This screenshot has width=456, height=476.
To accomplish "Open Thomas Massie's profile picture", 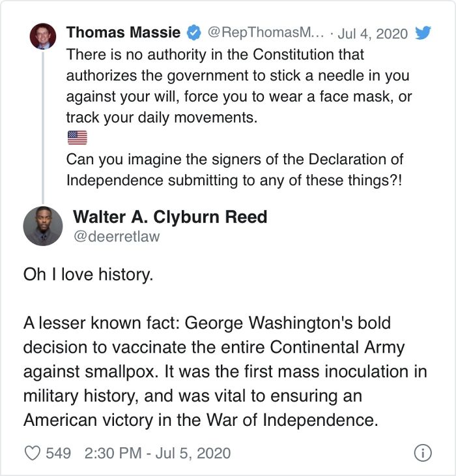I will (43, 36).
